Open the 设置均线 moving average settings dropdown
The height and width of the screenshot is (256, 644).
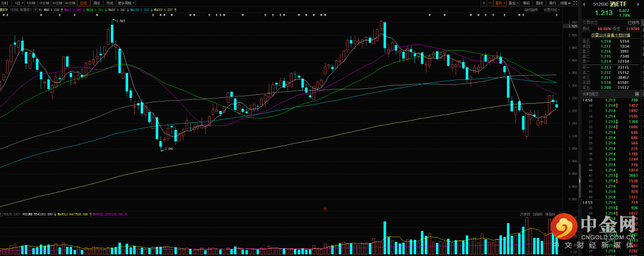[552, 10]
